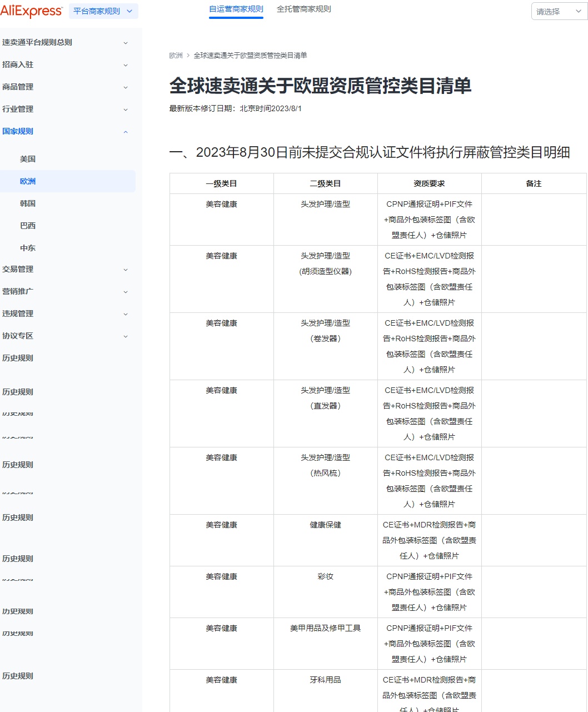
Task: Expand the 招商入驻 menu chevron
Action: (x=126, y=65)
